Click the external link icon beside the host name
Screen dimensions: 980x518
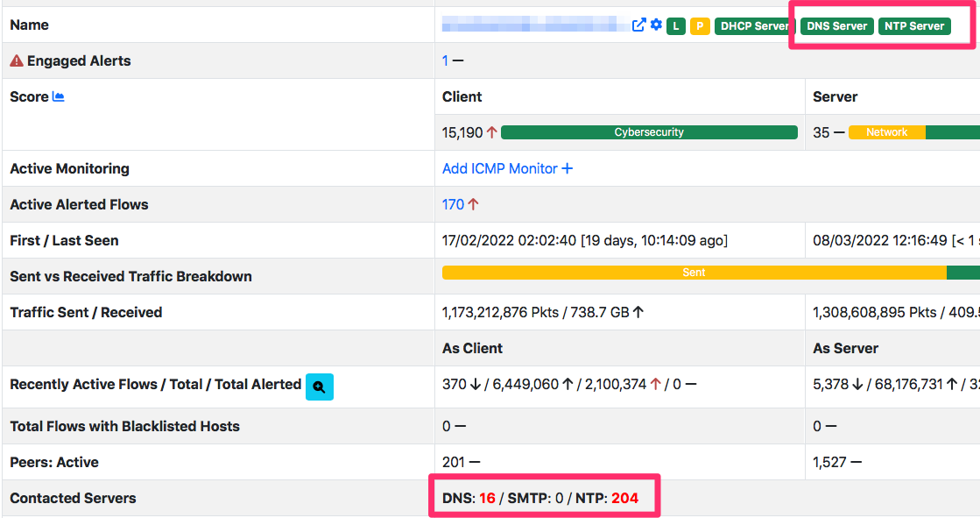coord(639,25)
